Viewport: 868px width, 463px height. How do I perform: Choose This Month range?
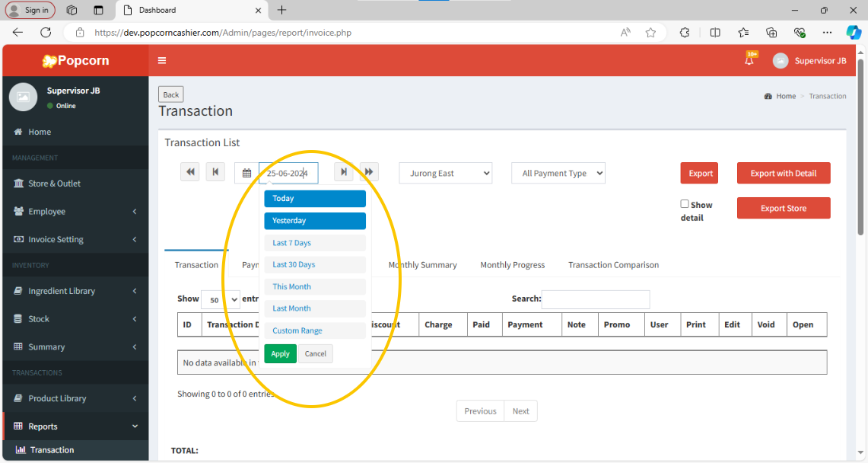pyautogui.click(x=315, y=286)
